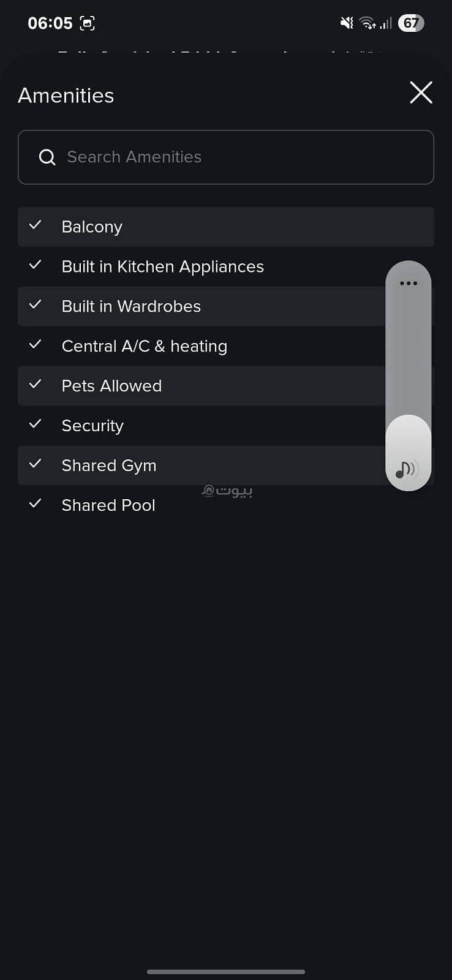Choose the Security amenity row
The width and height of the screenshot is (452, 980).
point(226,426)
